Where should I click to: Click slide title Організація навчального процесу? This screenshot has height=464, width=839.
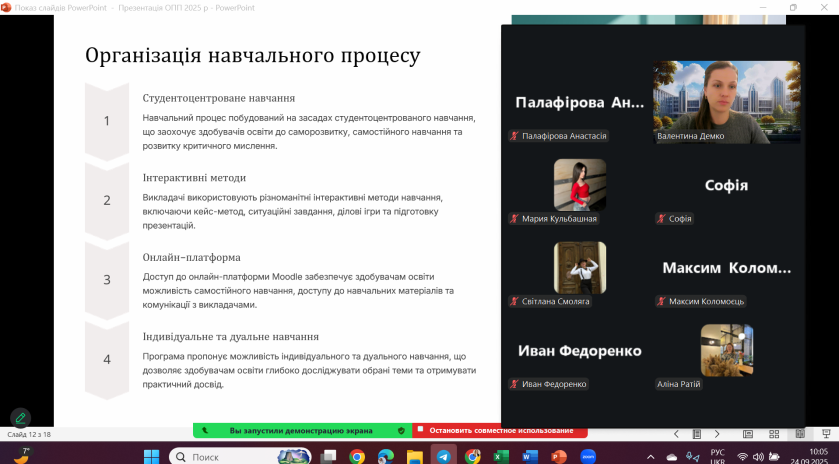253,56
